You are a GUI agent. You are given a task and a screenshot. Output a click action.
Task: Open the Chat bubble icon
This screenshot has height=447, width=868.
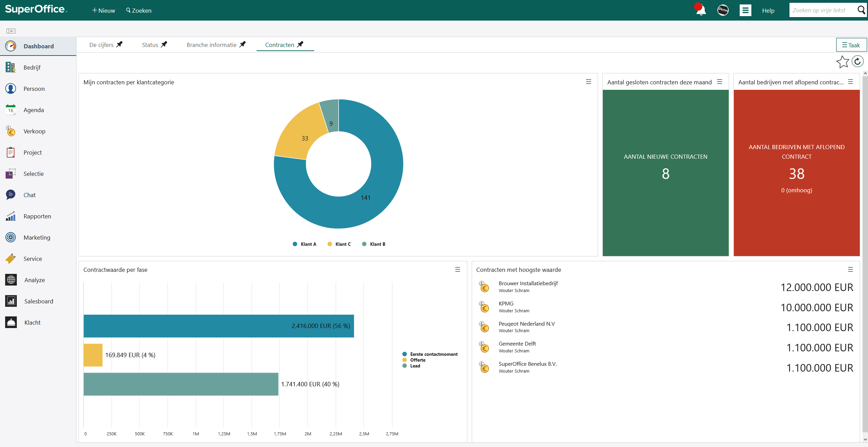pos(11,195)
